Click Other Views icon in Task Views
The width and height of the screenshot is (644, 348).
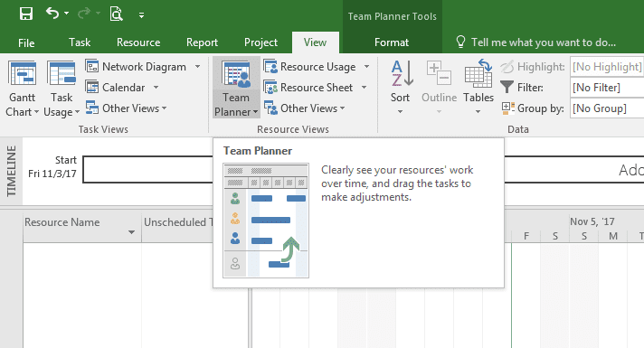[x=92, y=108]
